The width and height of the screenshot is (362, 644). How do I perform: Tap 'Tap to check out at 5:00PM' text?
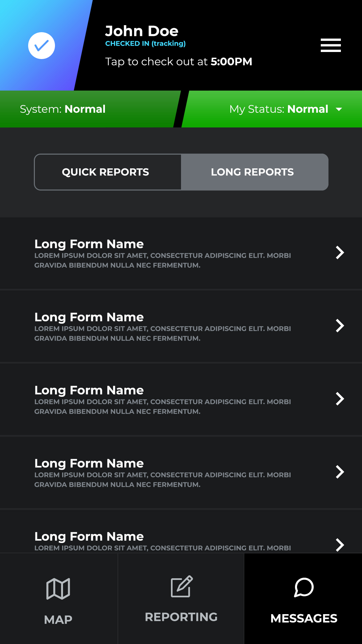tap(179, 62)
